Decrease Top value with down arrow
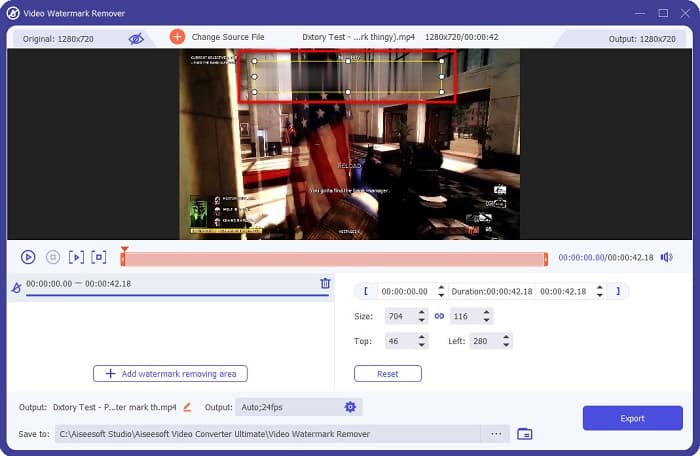The image size is (700, 456). point(421,345)
